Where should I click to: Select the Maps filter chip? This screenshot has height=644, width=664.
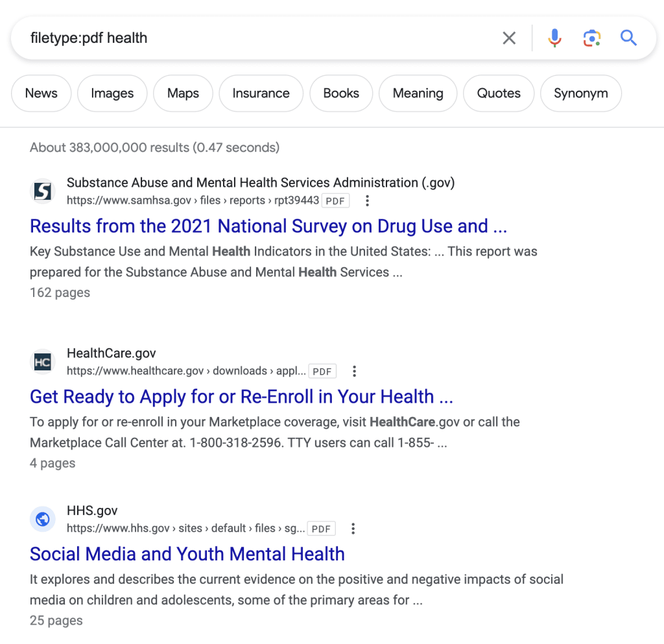[x=183, y=93]
